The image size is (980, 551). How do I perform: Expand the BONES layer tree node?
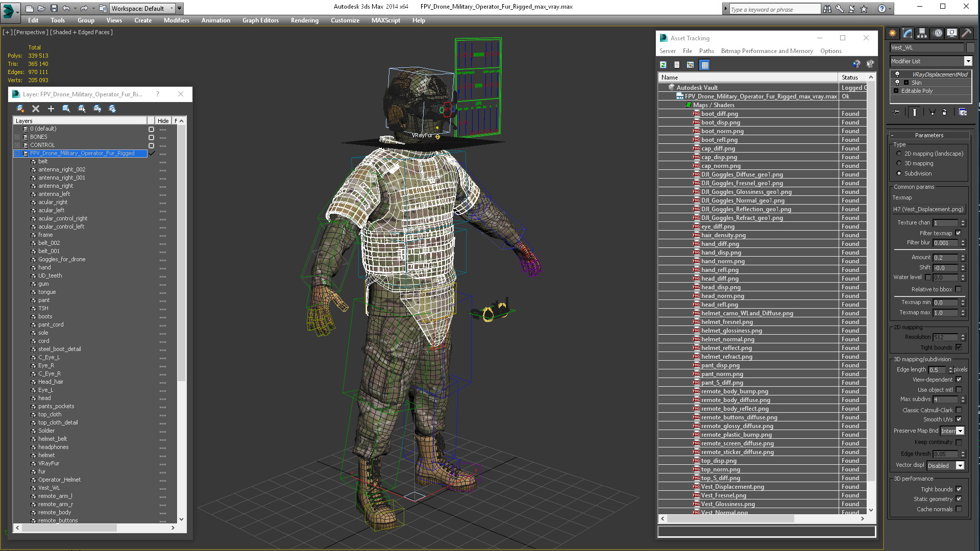[17, 137]
